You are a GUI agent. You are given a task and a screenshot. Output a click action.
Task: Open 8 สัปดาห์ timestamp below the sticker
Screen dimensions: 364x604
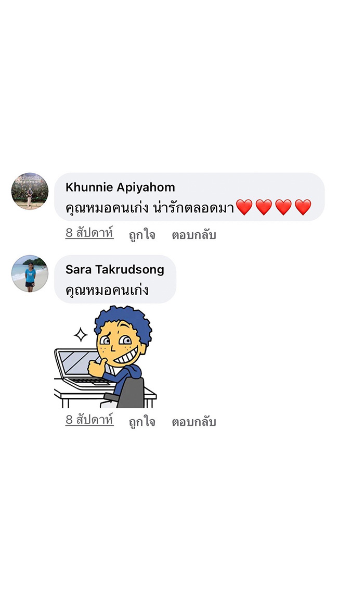click(89, 420)
